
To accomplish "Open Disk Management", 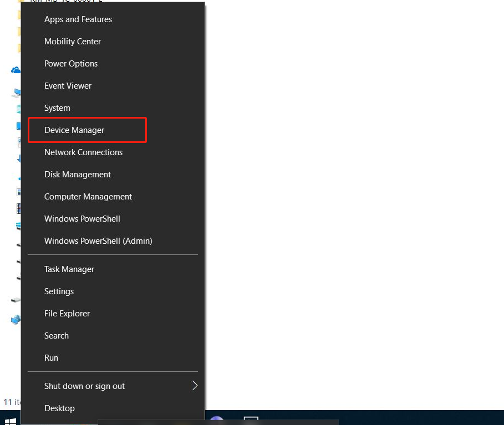I will click(x=78, y=175).
